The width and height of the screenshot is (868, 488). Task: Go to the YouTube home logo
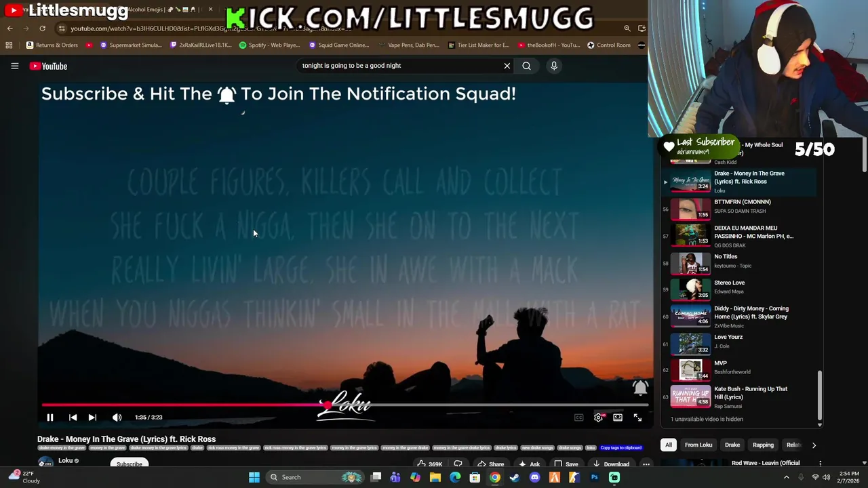48,66
